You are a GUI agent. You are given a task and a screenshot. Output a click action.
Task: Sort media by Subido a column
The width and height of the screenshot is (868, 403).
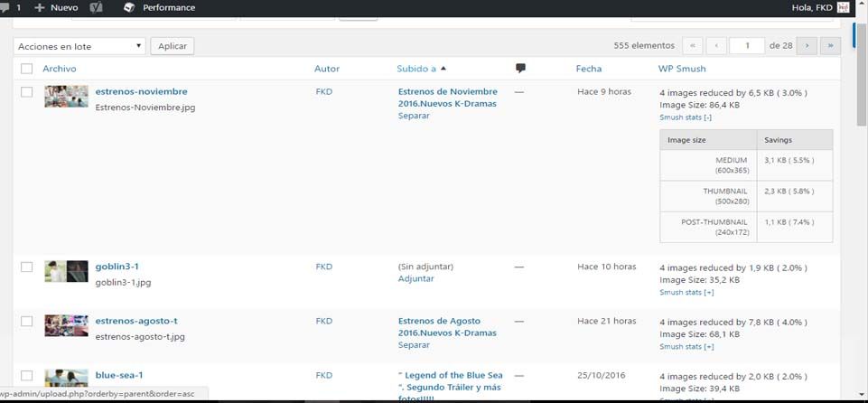pos(416,69)
